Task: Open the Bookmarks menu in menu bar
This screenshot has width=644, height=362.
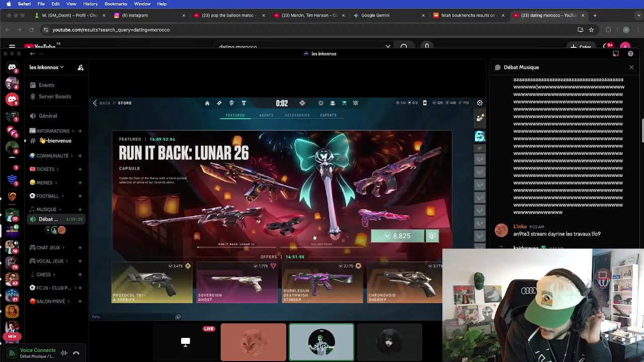Action: (x=116, y=4)
